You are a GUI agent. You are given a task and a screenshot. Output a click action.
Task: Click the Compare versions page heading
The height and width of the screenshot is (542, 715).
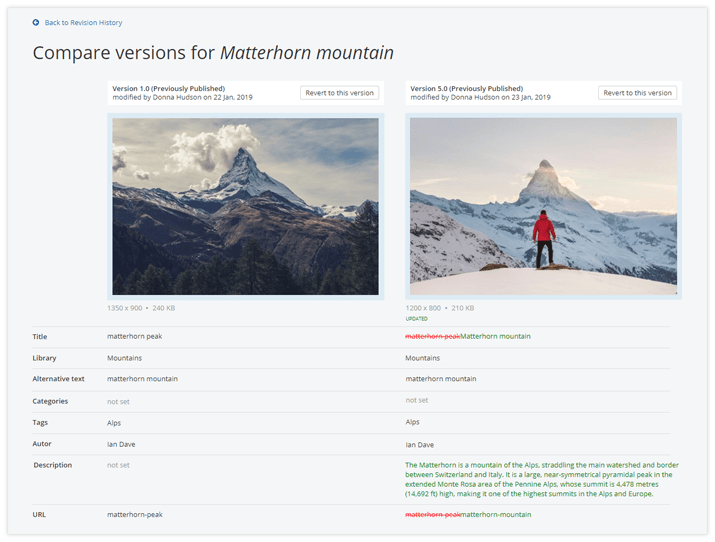(x=213, y=53)
